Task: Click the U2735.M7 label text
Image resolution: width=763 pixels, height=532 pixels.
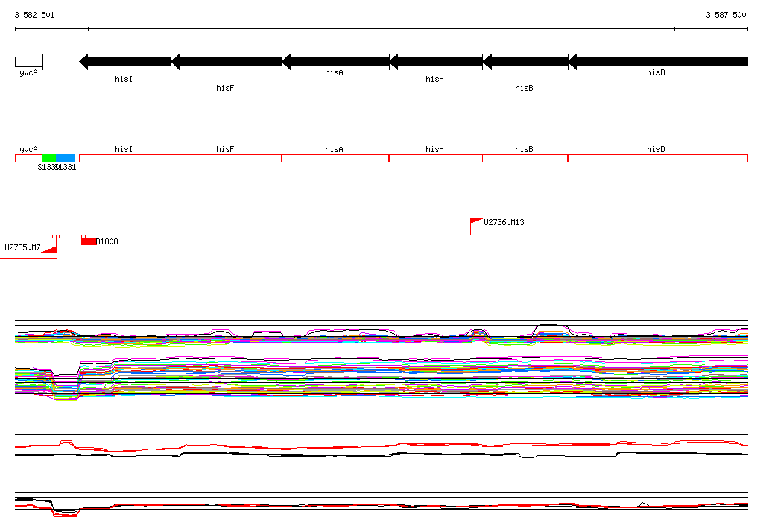Action: (x=22, y=248)
